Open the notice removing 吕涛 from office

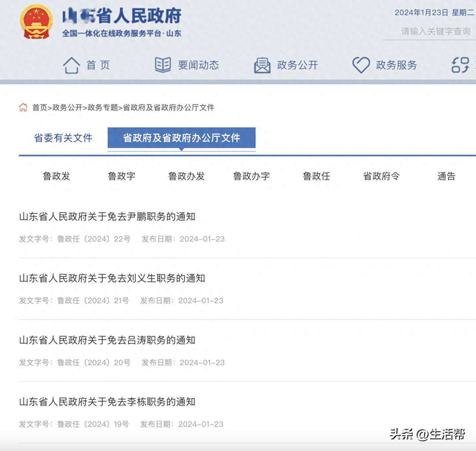(x=107, y=340)
